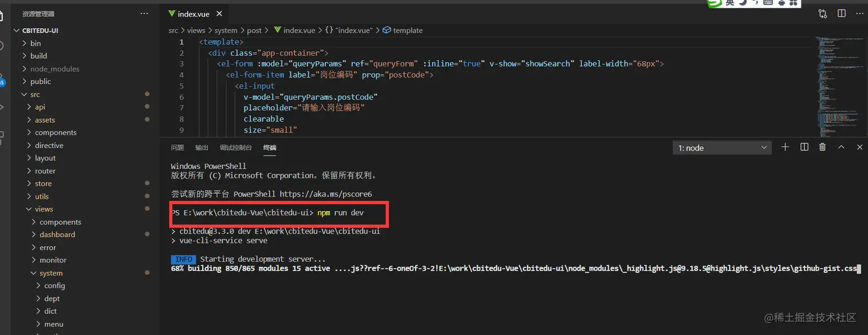Switch to the 输出 terminal tab
The width and height of the screenshot is (868, 335).
pyautogui.click(x=201, y=147)
